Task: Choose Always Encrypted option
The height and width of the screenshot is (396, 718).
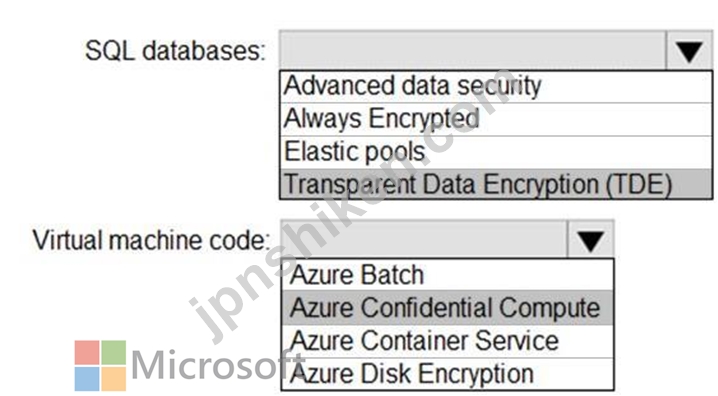Action: click(496, 119)
